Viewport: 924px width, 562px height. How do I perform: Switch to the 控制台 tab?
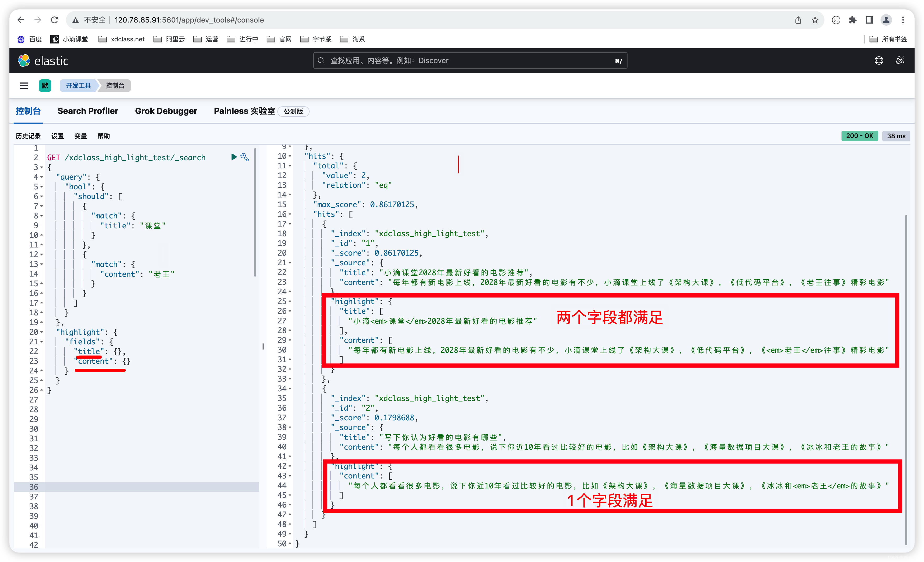pos(28,111)
